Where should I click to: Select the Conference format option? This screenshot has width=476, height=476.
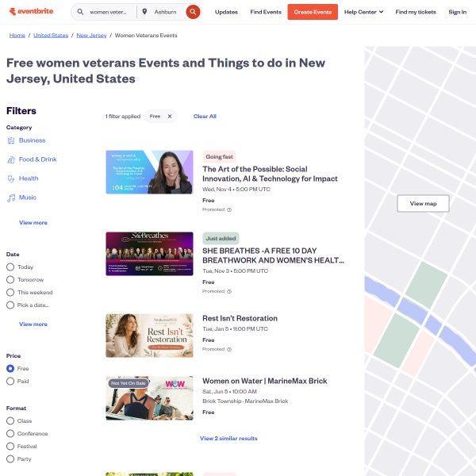pos(10,434)
